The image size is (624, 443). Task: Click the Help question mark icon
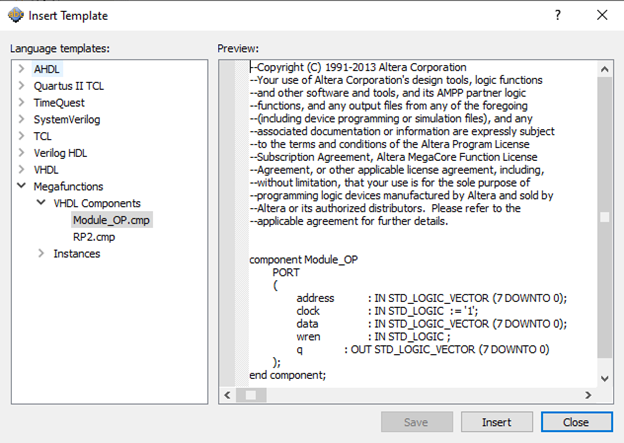(x=557, y=15)
